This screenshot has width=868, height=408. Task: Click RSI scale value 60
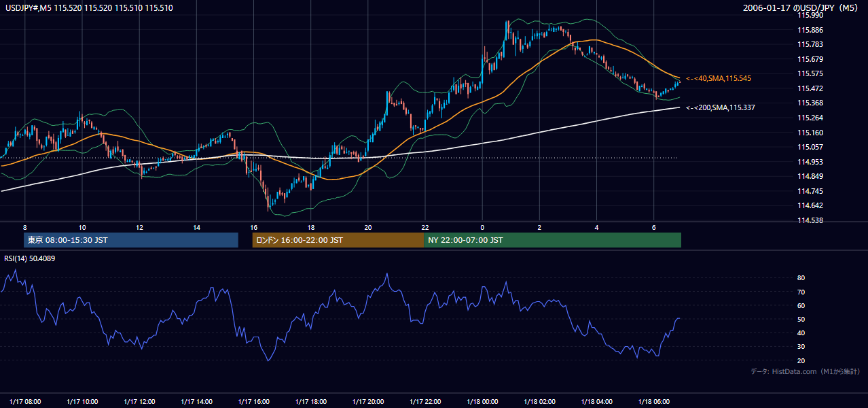(801, 305)
